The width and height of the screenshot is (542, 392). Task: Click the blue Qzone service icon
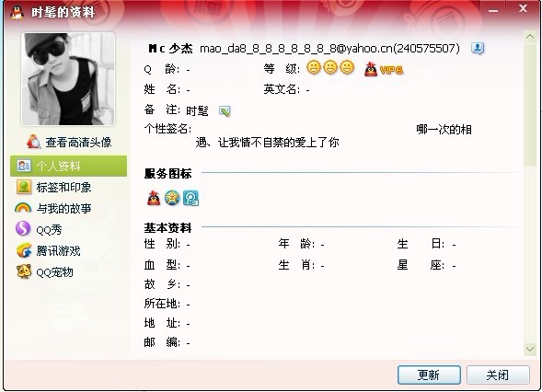(190, 198)
